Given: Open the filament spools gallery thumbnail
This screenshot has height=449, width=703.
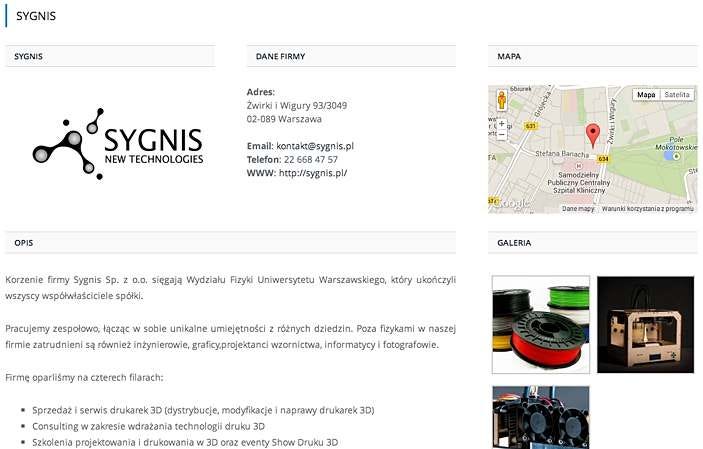Looking at the screenshot, I should tap(541, 325).
